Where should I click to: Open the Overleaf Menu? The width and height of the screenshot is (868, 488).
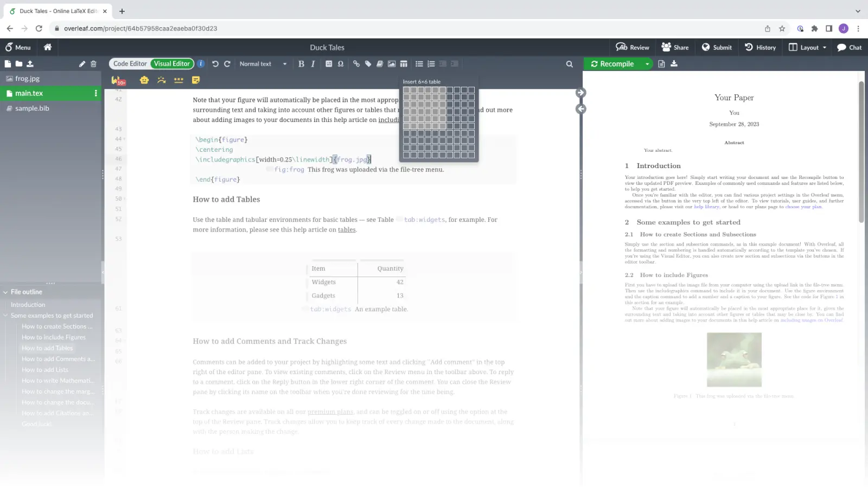click(x=18, y=47)
